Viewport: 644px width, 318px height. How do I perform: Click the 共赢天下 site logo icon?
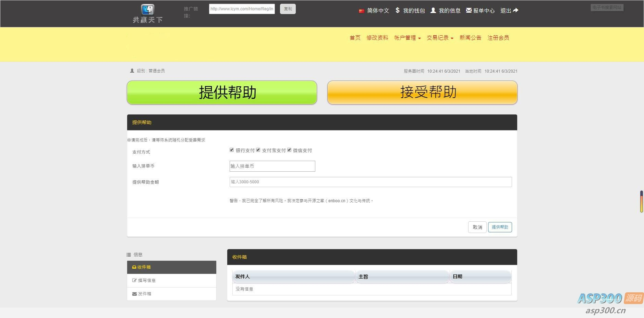pyautogui.click(x=148, y=10)
